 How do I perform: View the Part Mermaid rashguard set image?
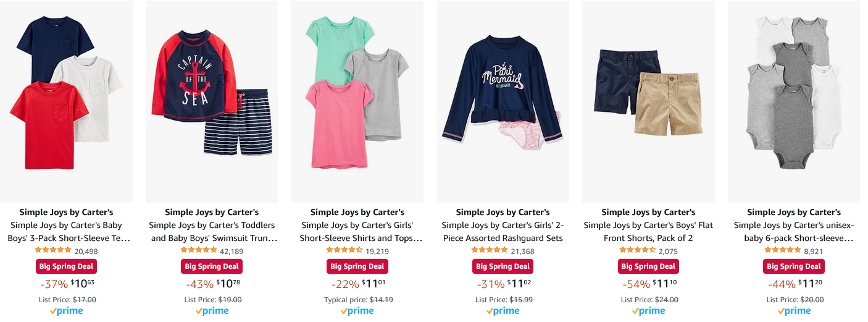pos(503,102)
